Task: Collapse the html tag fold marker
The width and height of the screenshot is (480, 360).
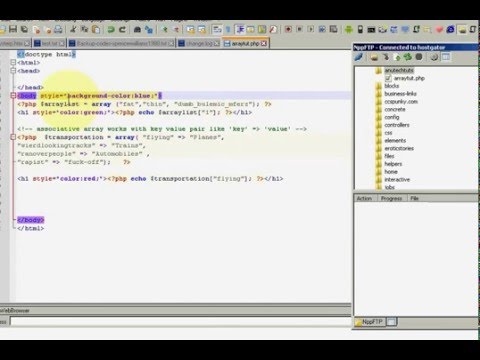Action: point(13,62)
